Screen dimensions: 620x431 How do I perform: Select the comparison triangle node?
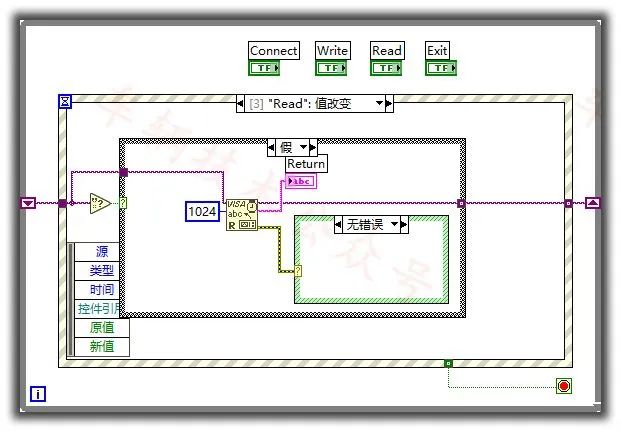tap(100, 203)
